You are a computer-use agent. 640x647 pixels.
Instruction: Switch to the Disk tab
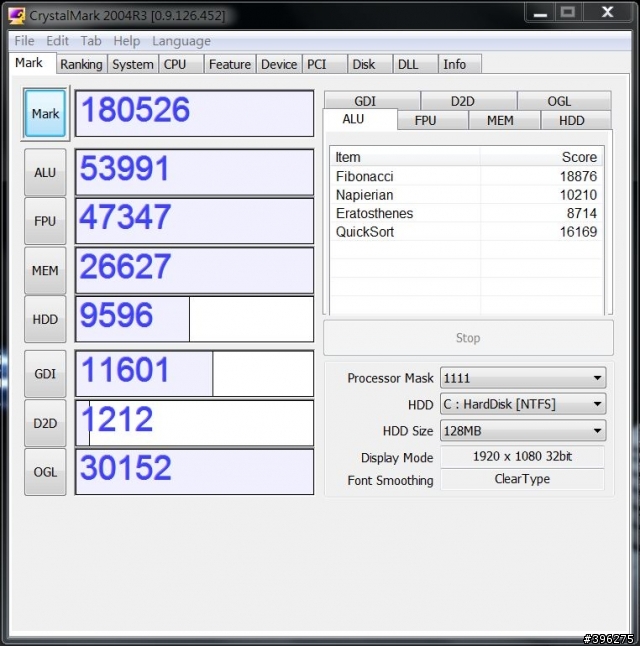pyautogui.click(x=370, y=64)
